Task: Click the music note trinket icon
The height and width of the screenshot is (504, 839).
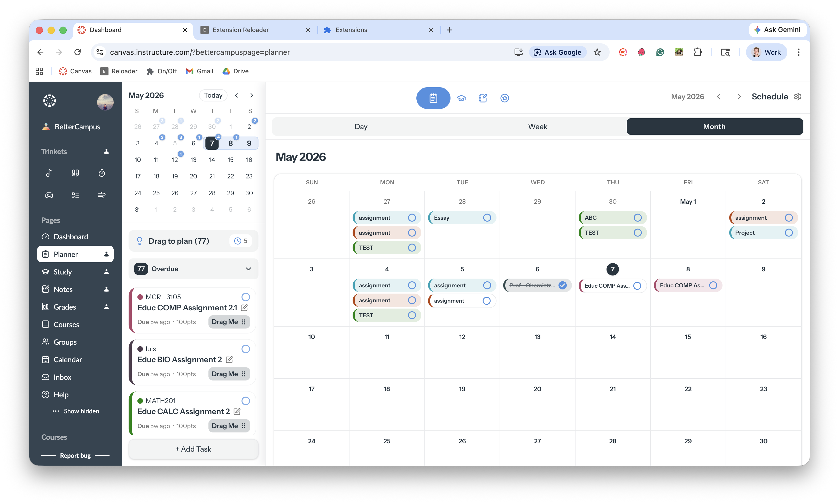Action: pos(49,173)
